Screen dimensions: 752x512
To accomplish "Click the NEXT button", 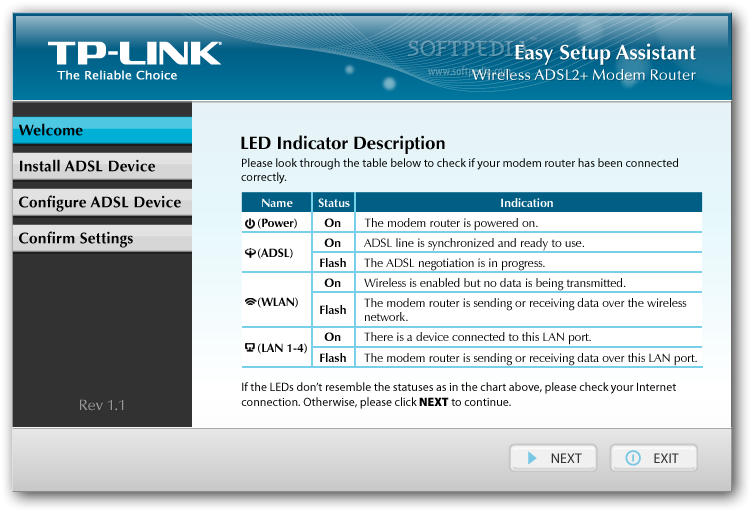I will click(x=553, y=458).
